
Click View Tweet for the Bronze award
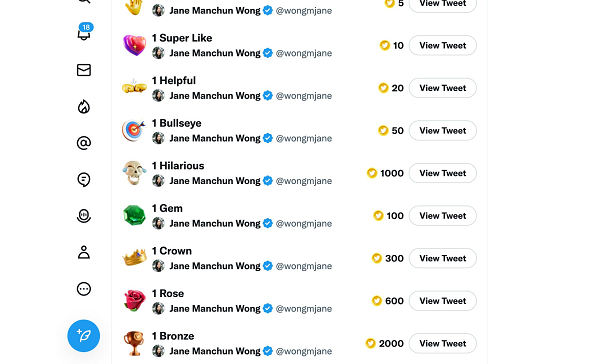point(443,343)
